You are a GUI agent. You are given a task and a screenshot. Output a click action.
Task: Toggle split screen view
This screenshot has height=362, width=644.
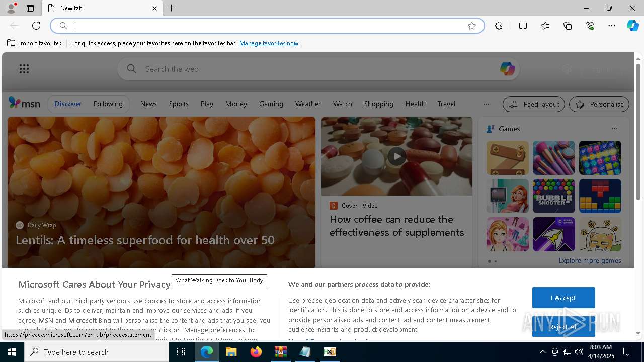(x=523, y=26)
